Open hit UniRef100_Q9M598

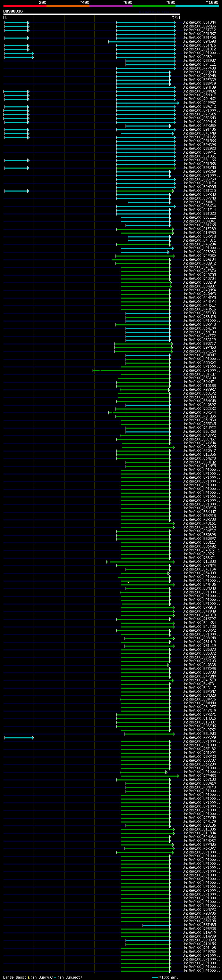[x=199, y=41]
